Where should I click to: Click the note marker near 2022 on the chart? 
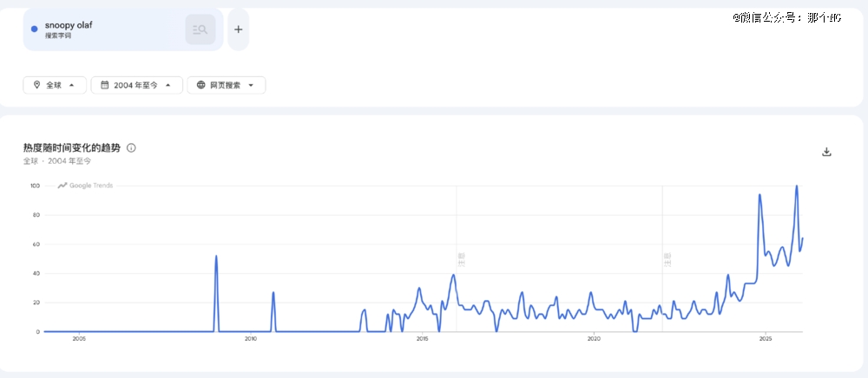(667, 257)
